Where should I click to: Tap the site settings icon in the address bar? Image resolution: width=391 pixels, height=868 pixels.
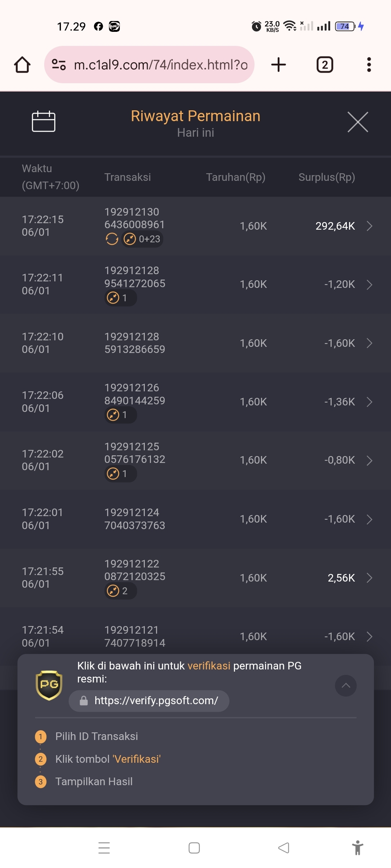tap(59, 65)
